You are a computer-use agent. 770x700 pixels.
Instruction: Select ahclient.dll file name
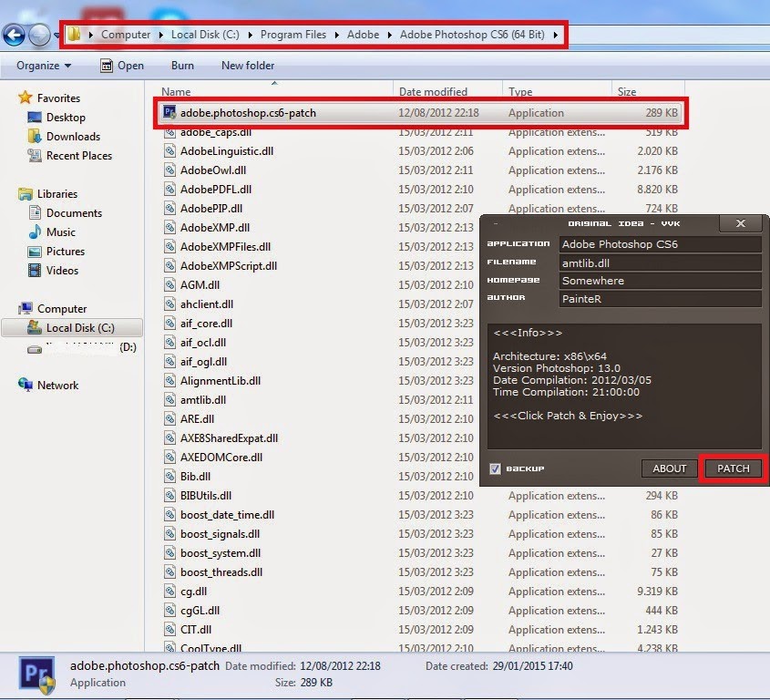point(207,304)
